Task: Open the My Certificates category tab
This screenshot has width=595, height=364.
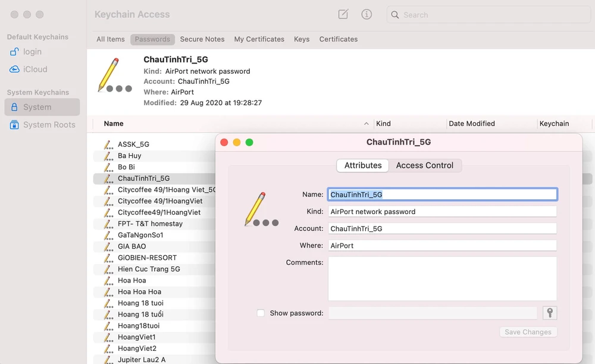Action: point(259,39)
